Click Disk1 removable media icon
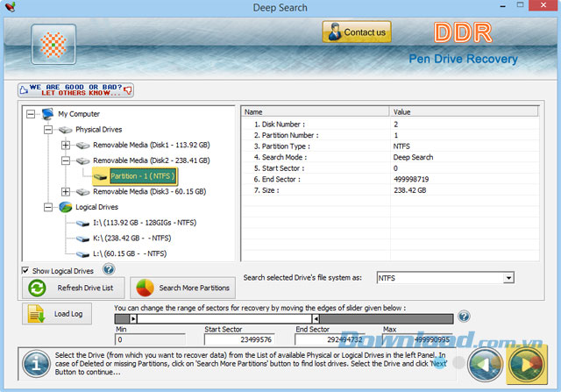561x392 pixels. (x=83, y=145)
